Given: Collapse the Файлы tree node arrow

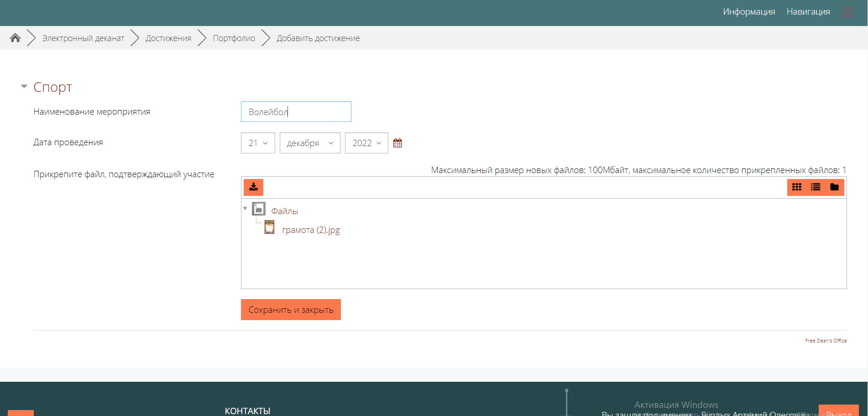Looking at the screenshot, I should 245,208.
